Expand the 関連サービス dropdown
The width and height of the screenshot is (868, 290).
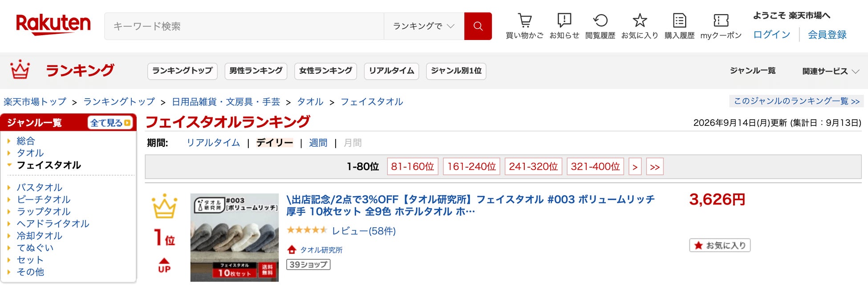tap(831, 71)
